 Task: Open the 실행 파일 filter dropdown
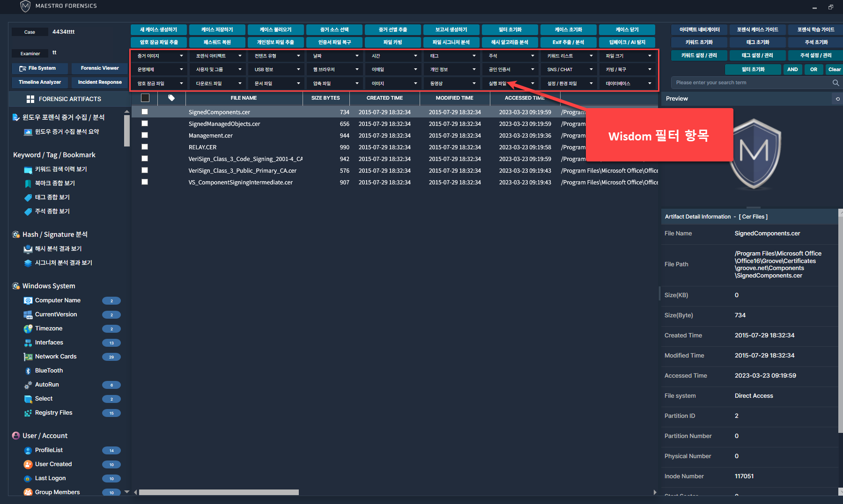click(511, 84)
